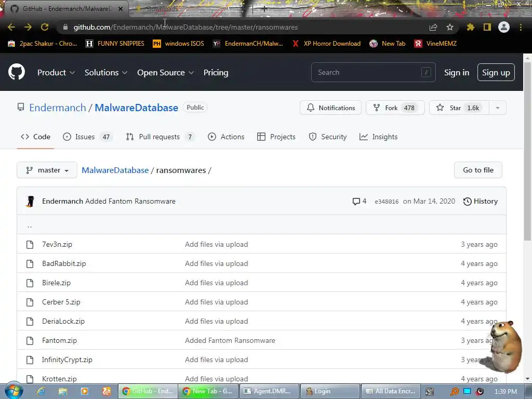Open the Insights tab
532x399 pixels.
[379, 137]
